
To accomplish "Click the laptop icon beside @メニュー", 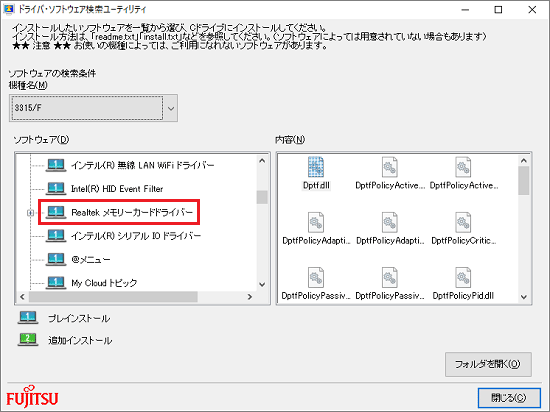I will (x=56, y=259).
